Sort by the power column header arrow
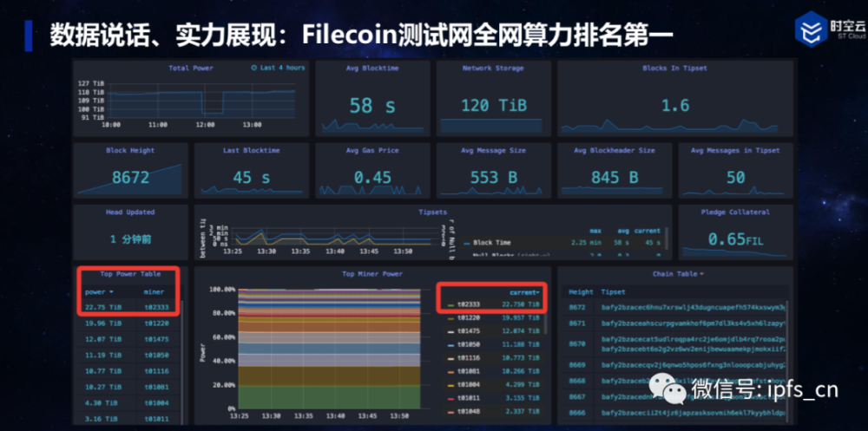This screenshot has height=431, width=868. coord(111,292)
